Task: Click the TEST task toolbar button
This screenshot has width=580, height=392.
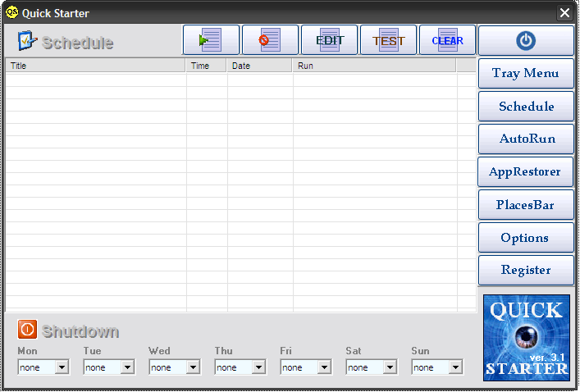Action: [x=388, y=40]
